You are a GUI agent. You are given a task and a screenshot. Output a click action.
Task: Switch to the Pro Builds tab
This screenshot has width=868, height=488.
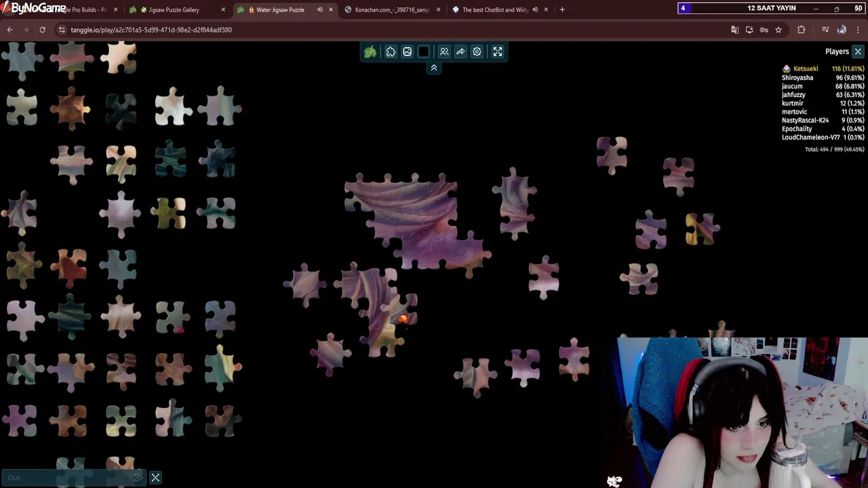pos(85,9)
